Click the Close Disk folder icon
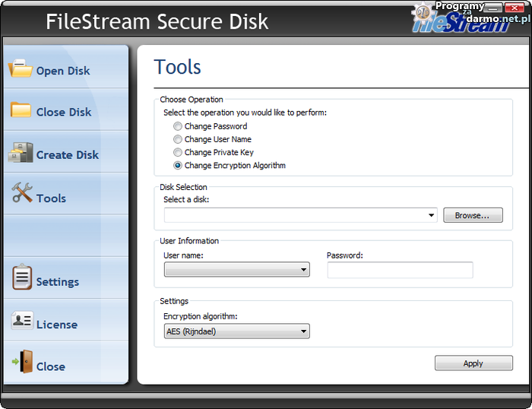The width and height of the screenshot is (532, 409). 21,110
